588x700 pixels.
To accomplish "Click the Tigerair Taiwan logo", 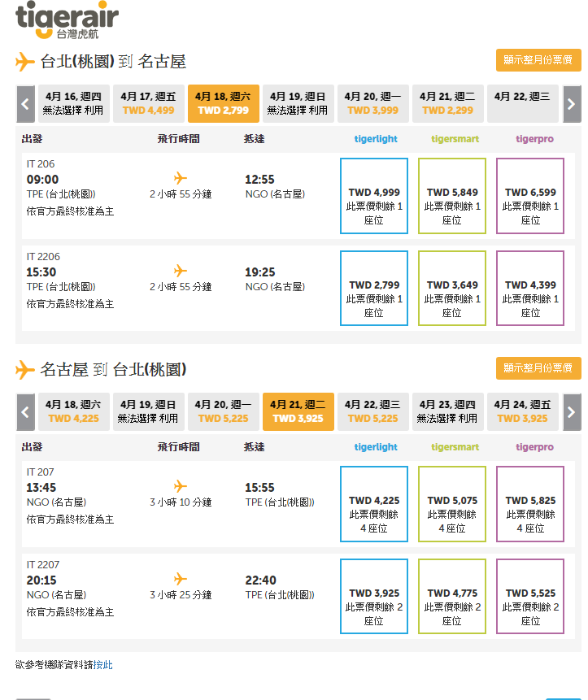I will click(x=67, y=21).
